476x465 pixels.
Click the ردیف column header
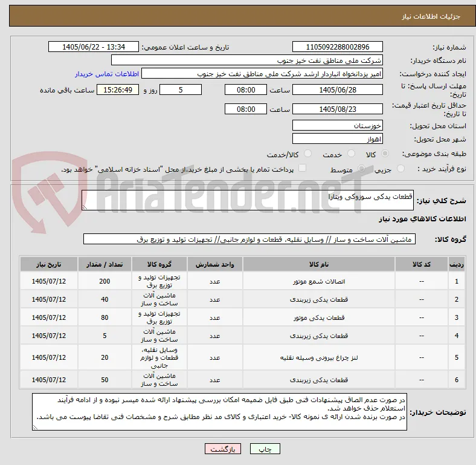point(456,264)
